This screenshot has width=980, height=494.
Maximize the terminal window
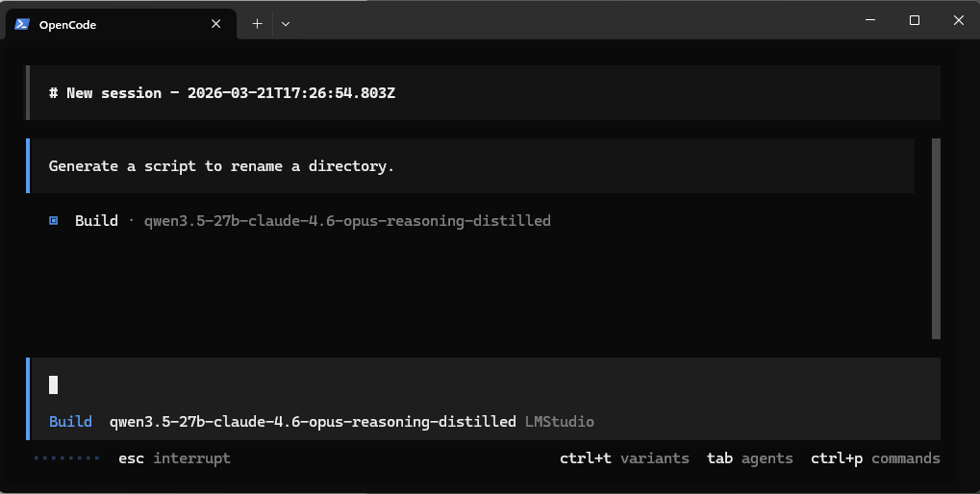pos(914,20)
